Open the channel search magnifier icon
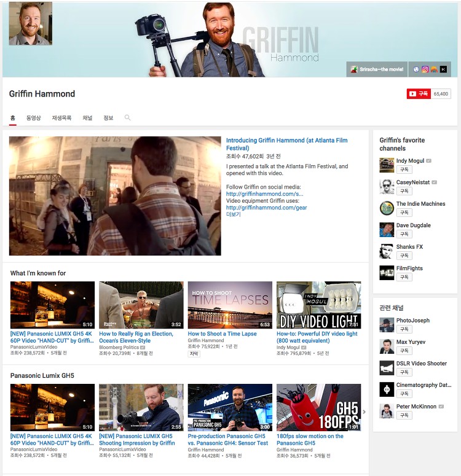The width and height of the screenshot is (461, 476). click(128, 117)
